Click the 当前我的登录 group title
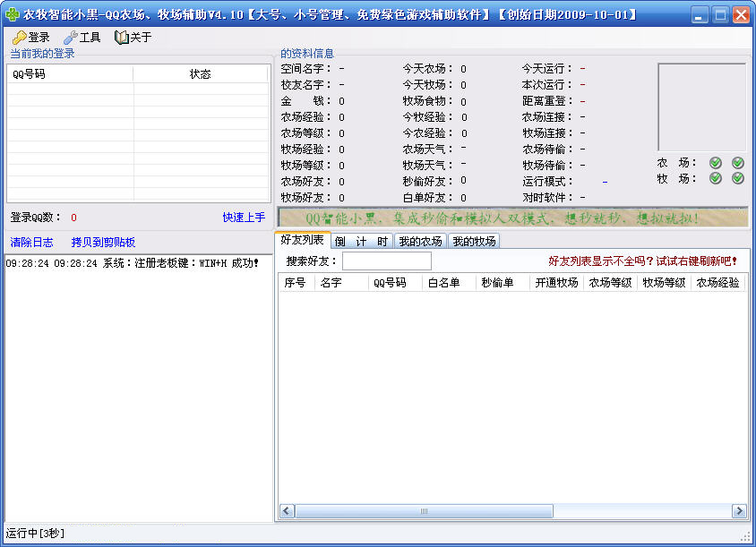Screen dimensions: 756x547 pyautogui.click(x=42, y=54)
